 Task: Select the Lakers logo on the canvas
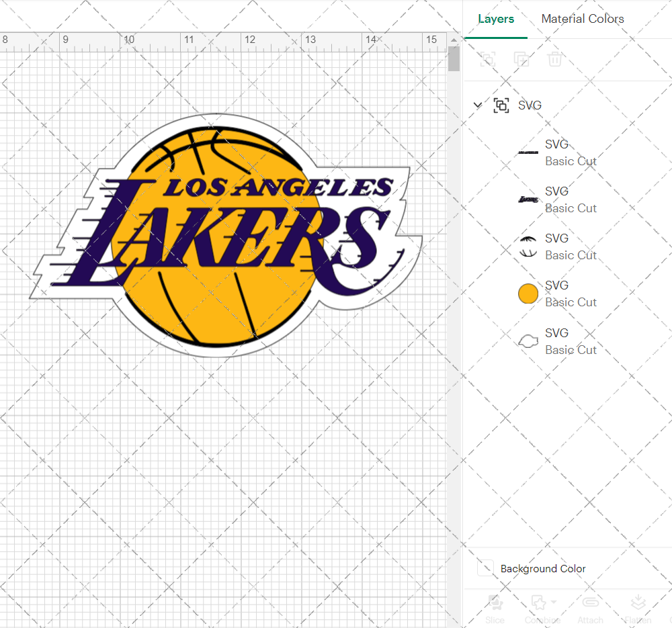(x=226, y=235)
